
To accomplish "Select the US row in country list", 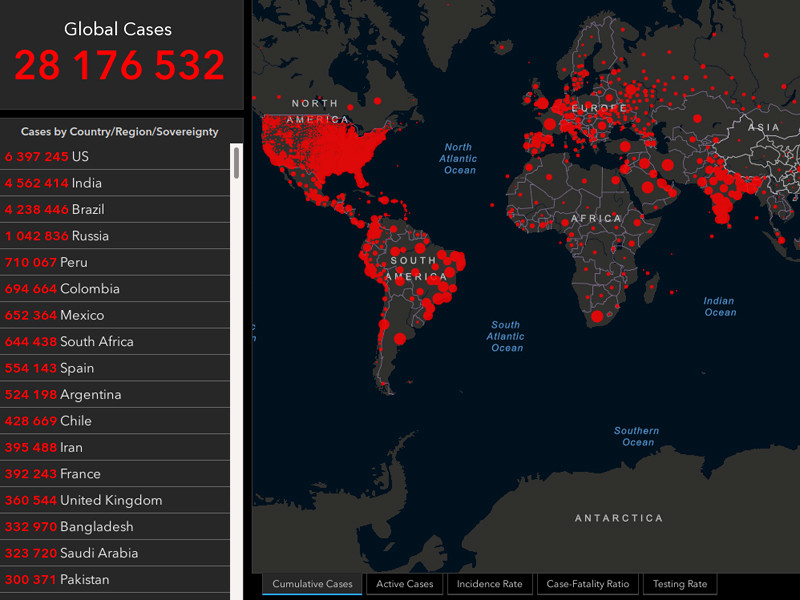I will [x=115, y=157].
